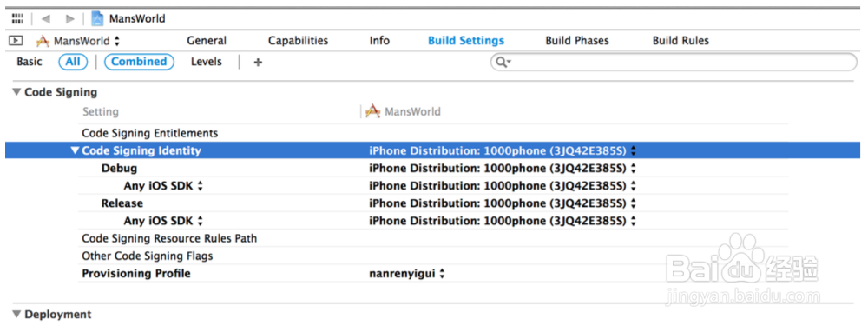This screenshot has width=868, height=326.
Task: Select the Other Code Signing Flags row
Action: coord(433,256)
